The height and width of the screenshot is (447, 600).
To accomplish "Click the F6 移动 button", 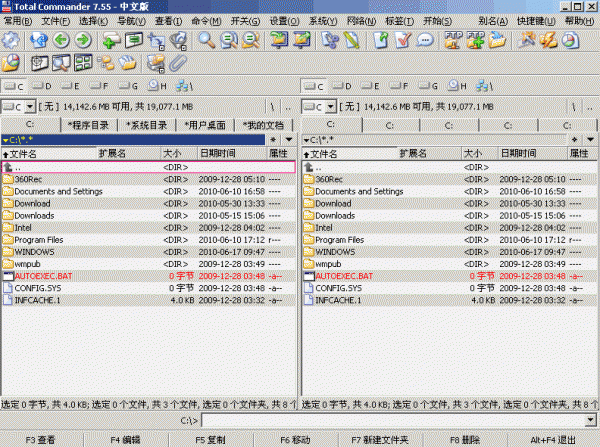I will tap(295, 440).
